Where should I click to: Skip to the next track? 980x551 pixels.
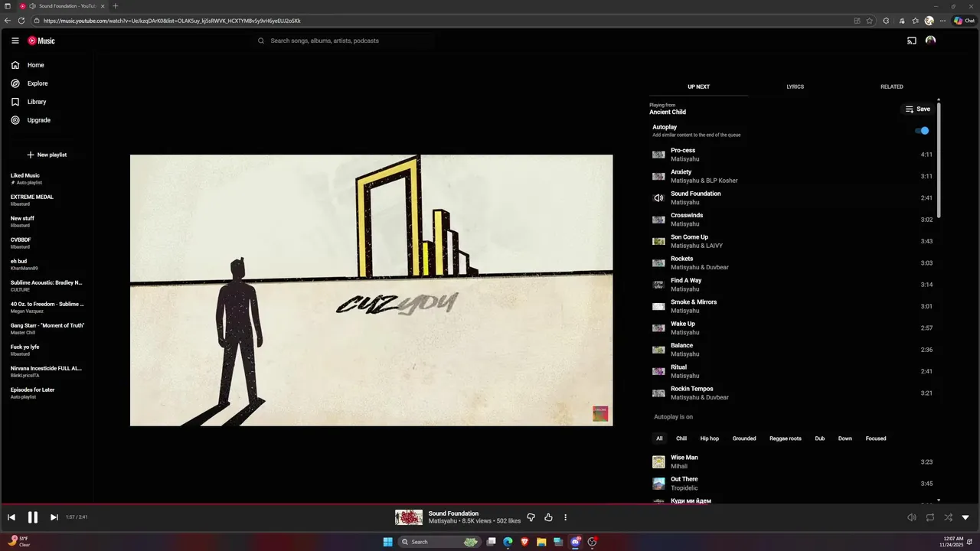click(54, 517)
